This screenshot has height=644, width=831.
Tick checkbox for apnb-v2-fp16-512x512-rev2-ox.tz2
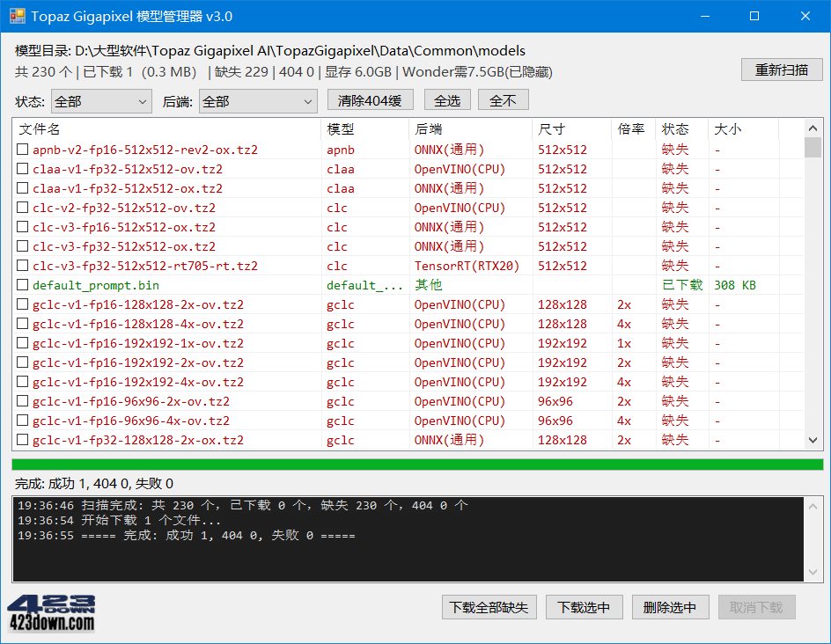coord(22,150)
